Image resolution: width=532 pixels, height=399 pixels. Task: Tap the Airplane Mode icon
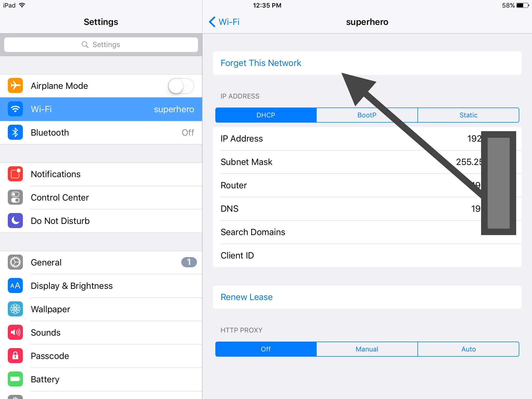[15, 86]
